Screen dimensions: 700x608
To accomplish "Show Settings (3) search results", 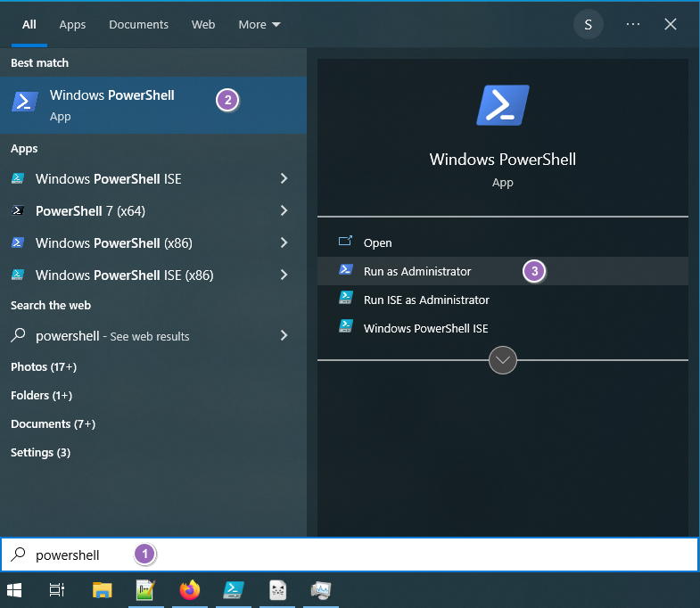I will 40,452.
